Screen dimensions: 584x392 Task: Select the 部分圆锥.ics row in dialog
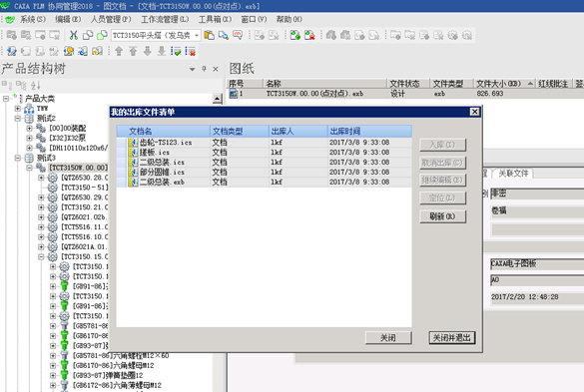tap(265, 172)
